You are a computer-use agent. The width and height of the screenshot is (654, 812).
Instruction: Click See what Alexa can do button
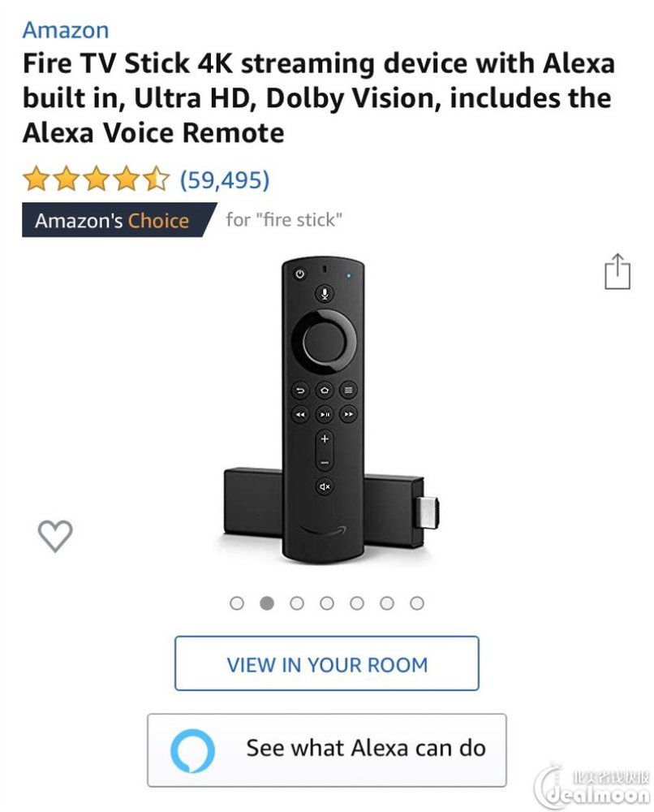pos(327,750)
